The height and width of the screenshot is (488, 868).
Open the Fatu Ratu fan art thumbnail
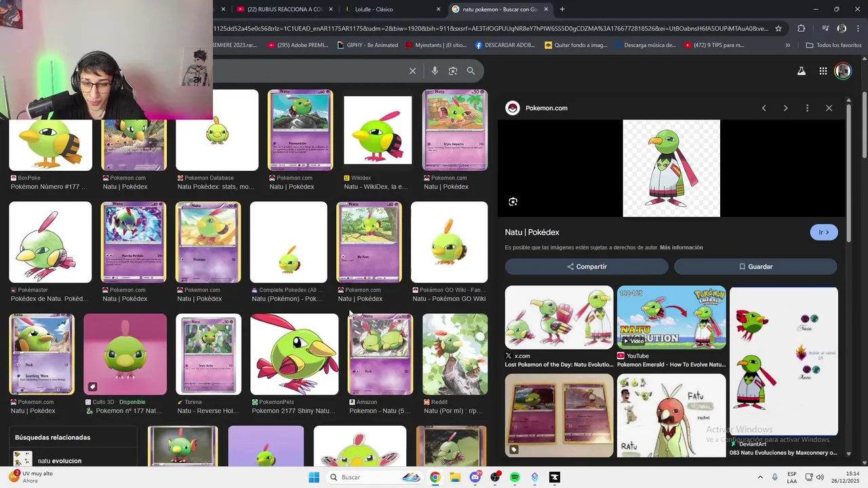671,415
